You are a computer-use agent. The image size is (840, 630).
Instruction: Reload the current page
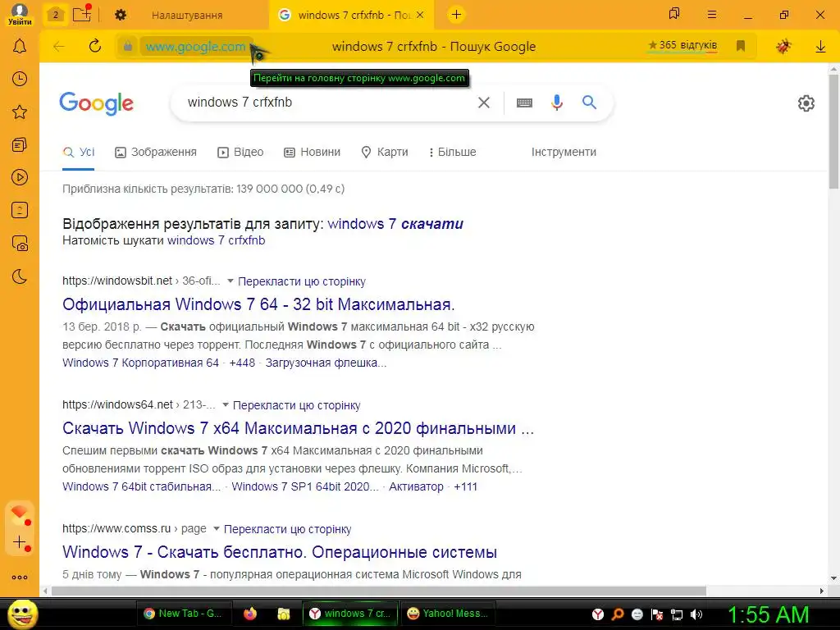(x=95, y=46)
